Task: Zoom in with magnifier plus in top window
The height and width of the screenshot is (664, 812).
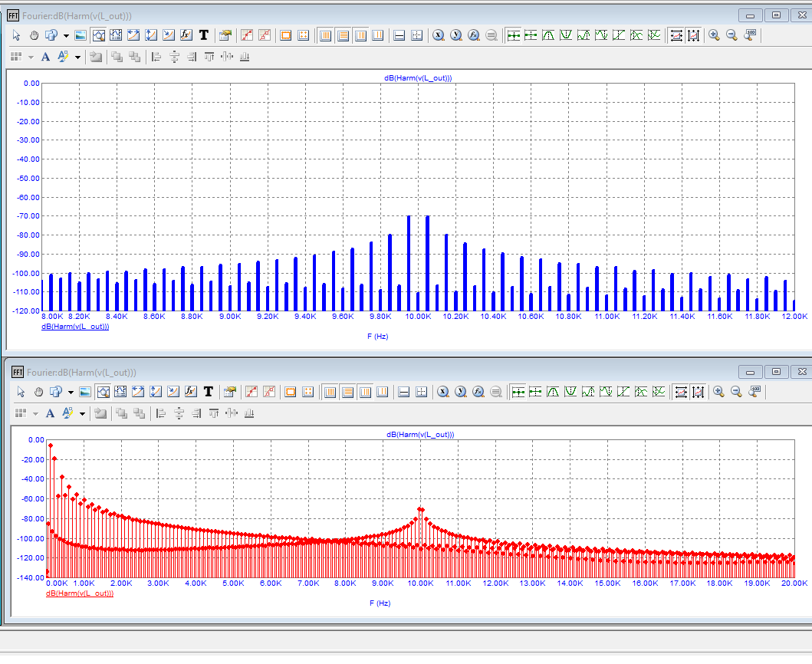Action: 715,35
